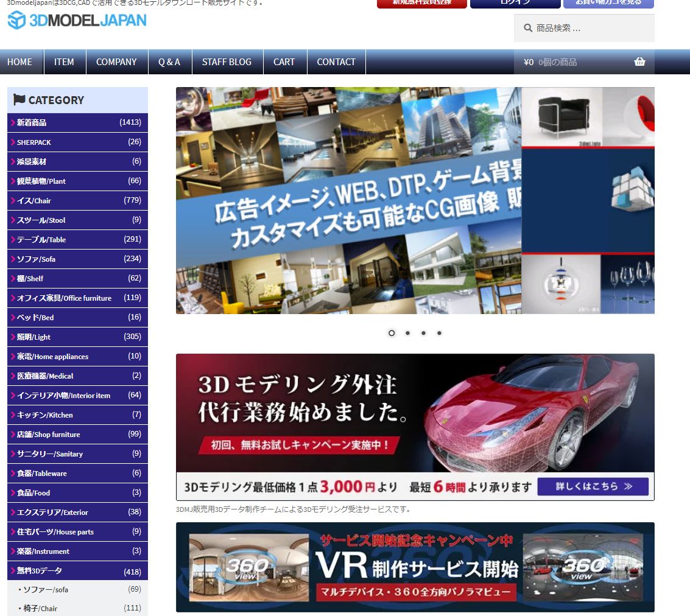
Task: Click the shopping basket icon
Action: pos(639,61)
